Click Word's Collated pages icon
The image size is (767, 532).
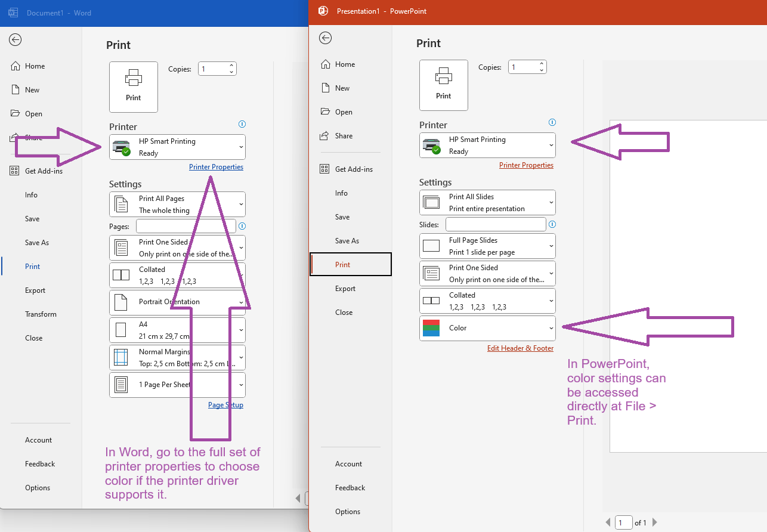pyautogui.click(x=121, y=275)
